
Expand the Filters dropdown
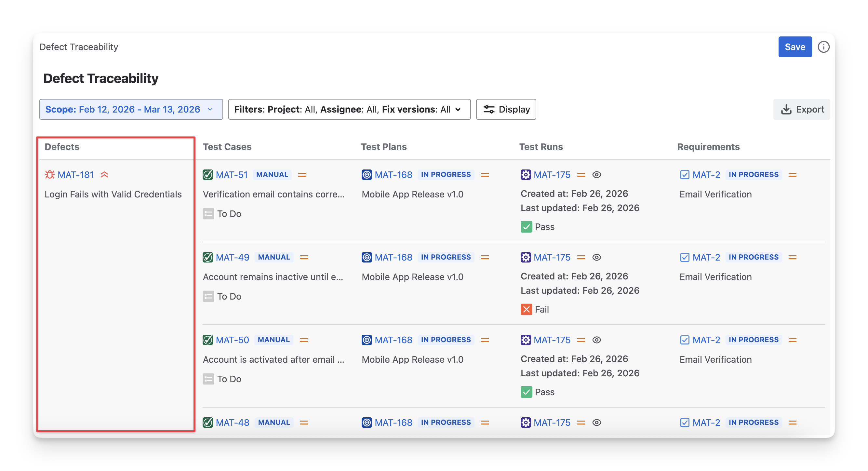(349, 109)
